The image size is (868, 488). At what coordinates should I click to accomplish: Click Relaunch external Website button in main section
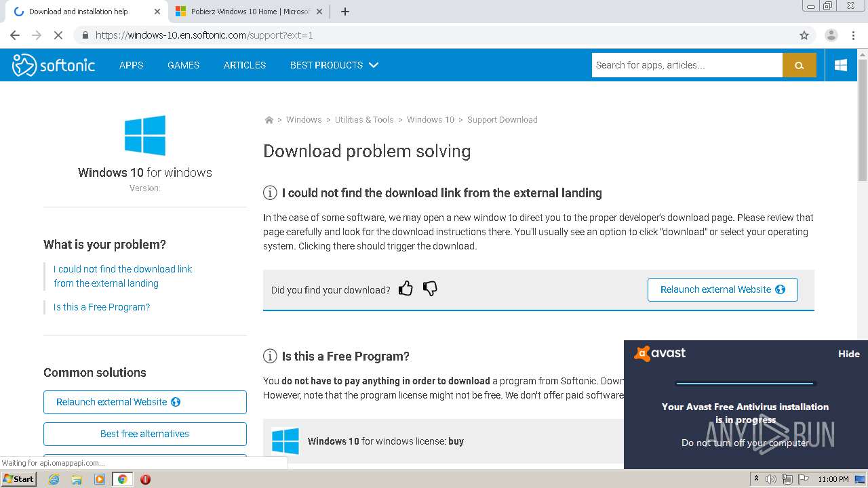point(723,289)
